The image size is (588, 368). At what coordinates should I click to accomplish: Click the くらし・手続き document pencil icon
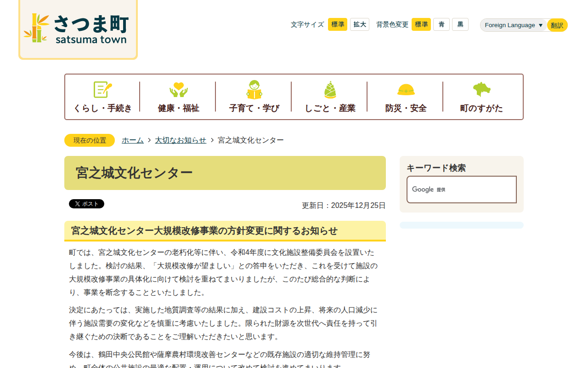(102, 89)
